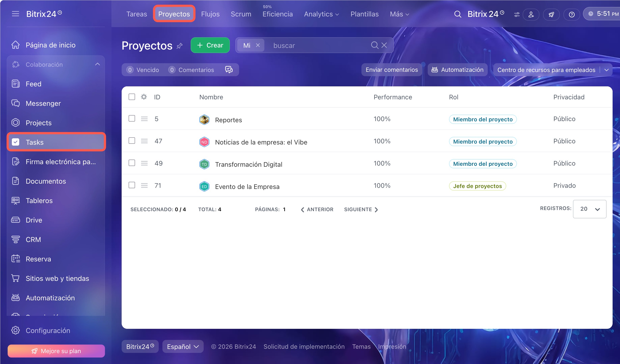Click the ED avatar icon
Viewport: 620px width, 364px height.
pyautogui.click(x=204, y=186)
